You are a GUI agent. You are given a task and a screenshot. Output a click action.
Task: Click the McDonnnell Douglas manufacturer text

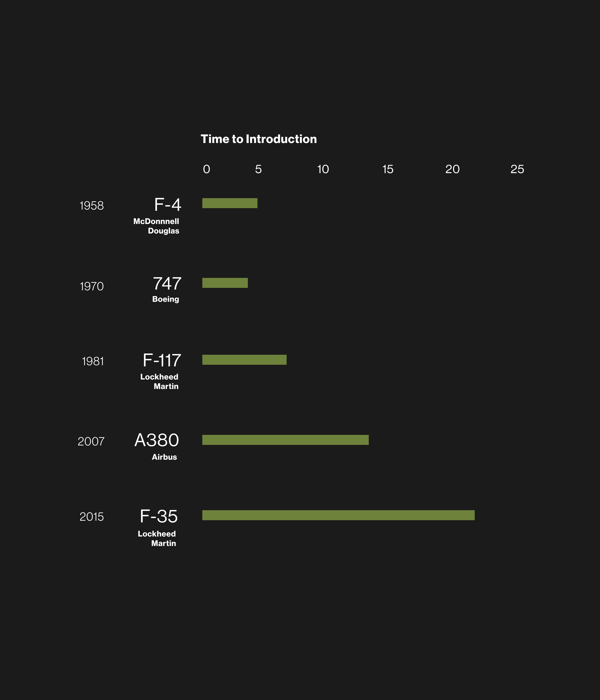coord(156,226)
